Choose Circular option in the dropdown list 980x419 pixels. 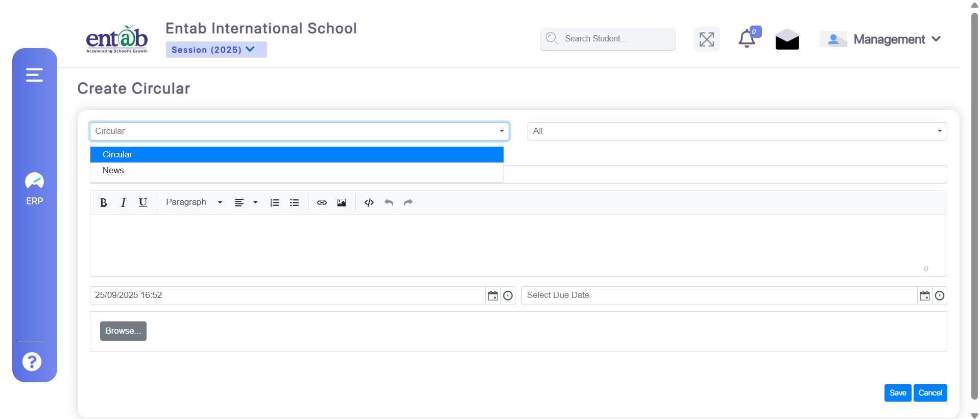point(117,154)
